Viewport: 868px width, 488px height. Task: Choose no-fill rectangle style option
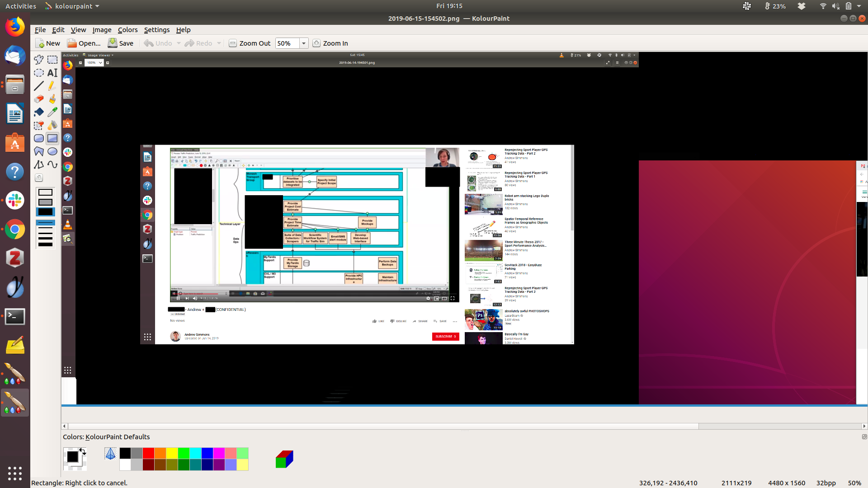tap(45, 192)
